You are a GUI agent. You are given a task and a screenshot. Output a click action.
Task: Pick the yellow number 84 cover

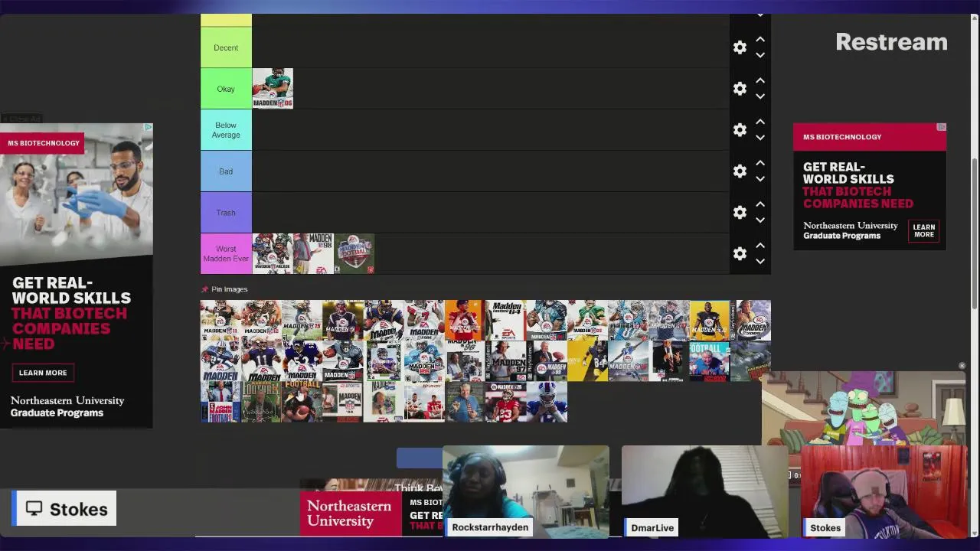(586, 360)
